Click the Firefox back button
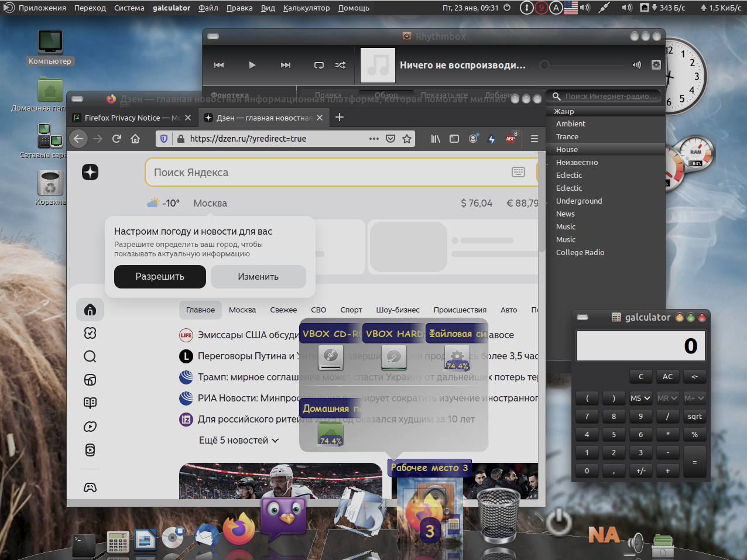Screen dimensions: 747x560 [79, 139]
